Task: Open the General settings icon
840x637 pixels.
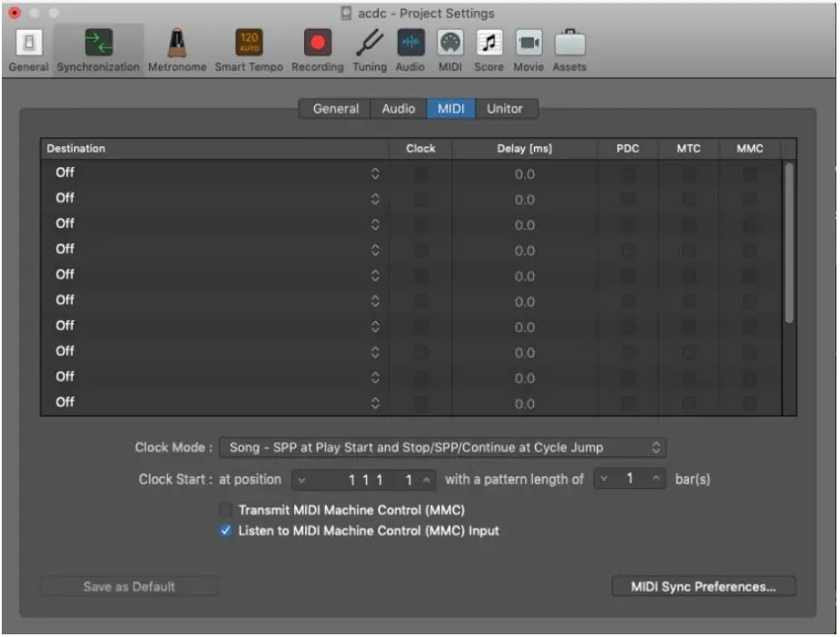Action: tap(28, 44)
